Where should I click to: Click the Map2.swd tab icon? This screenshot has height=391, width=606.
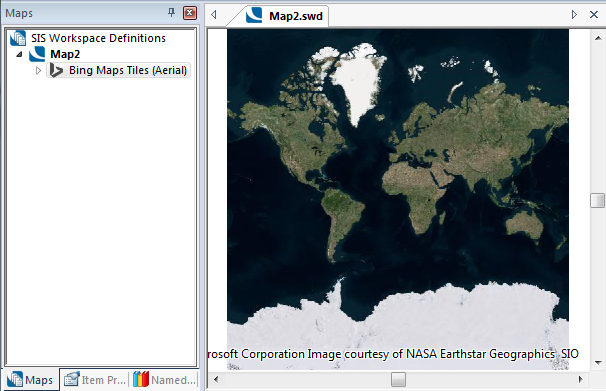click(x=254, y=15)
